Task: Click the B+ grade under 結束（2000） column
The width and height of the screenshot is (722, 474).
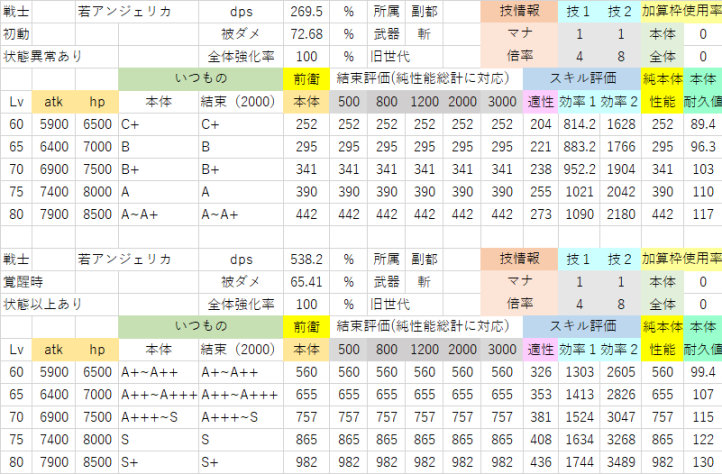Action: [241, 170]
